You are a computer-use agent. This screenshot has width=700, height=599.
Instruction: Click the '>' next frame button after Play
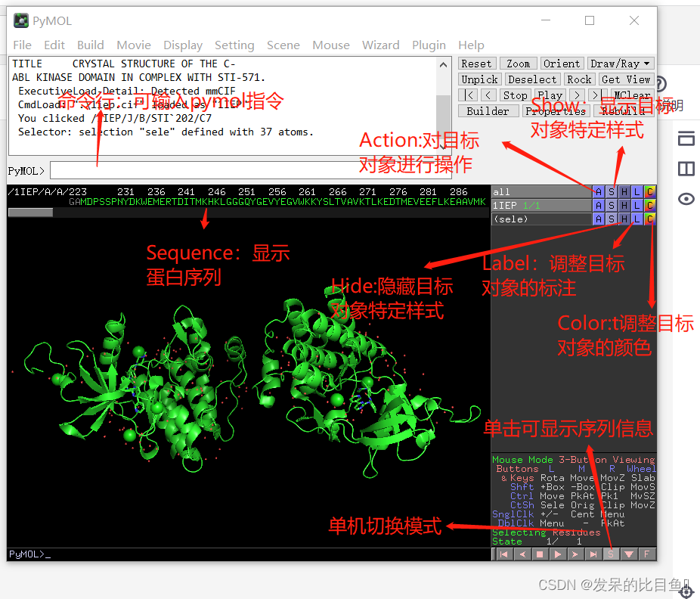(577, 95)
